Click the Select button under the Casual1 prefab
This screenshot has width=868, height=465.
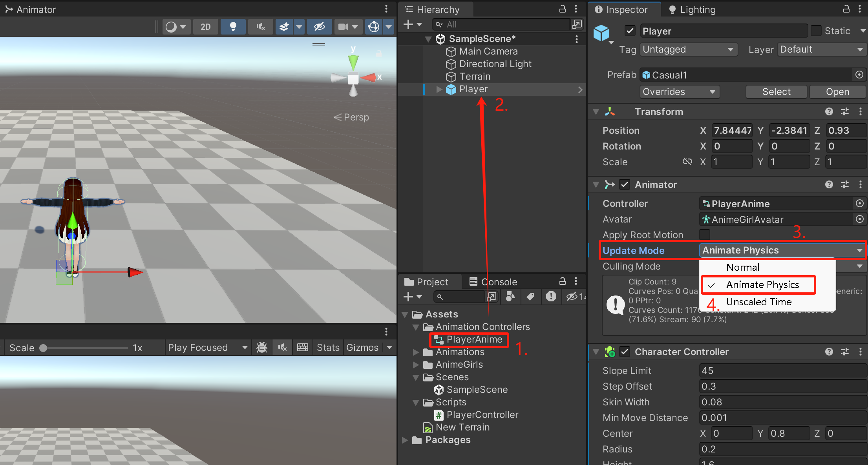click(776, 91)
